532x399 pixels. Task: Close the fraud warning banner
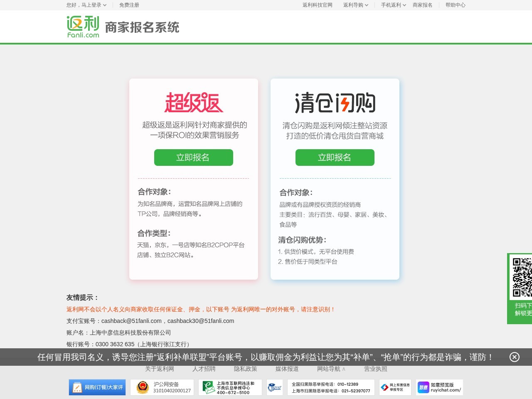point(515,357)
